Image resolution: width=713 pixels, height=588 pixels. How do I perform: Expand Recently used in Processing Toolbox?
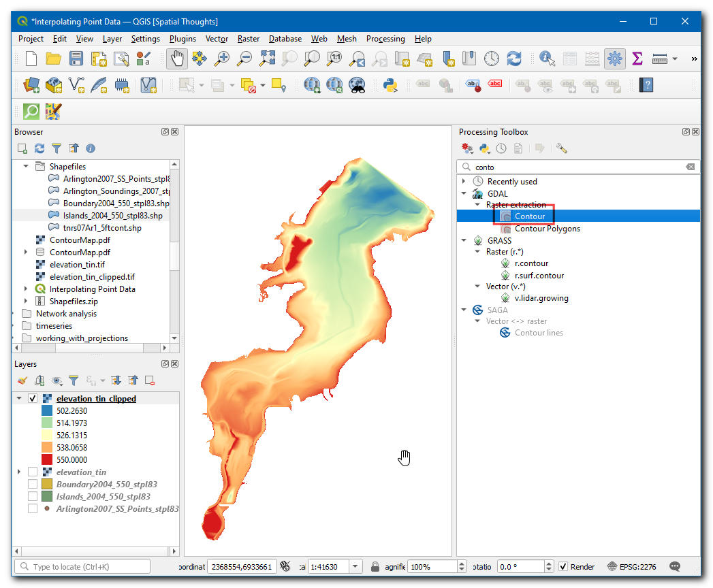tap(464, 182)
